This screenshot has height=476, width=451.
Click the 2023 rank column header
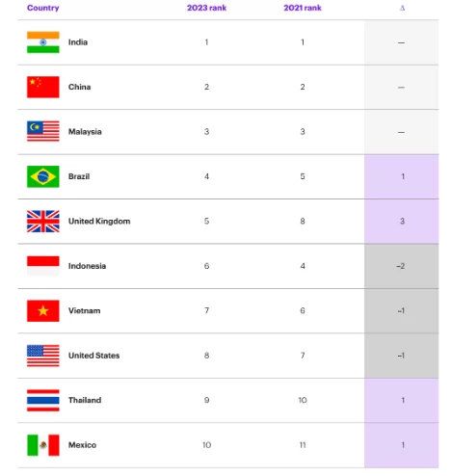tap(206, 8)
